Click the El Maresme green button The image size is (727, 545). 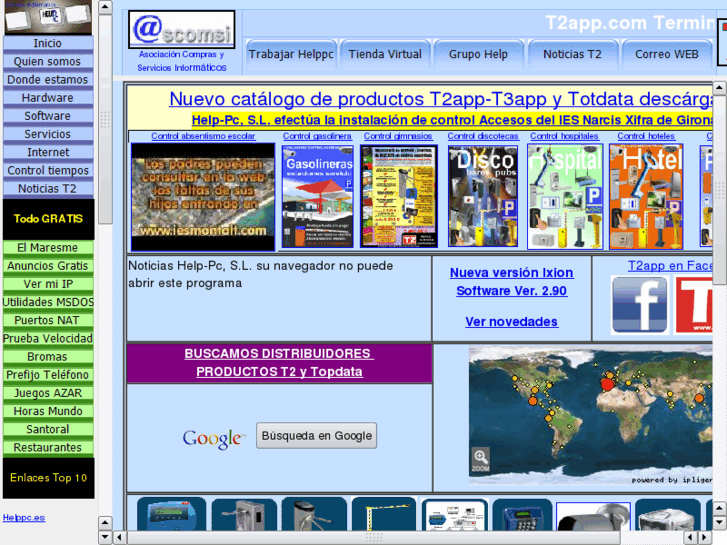pos(48,247)
